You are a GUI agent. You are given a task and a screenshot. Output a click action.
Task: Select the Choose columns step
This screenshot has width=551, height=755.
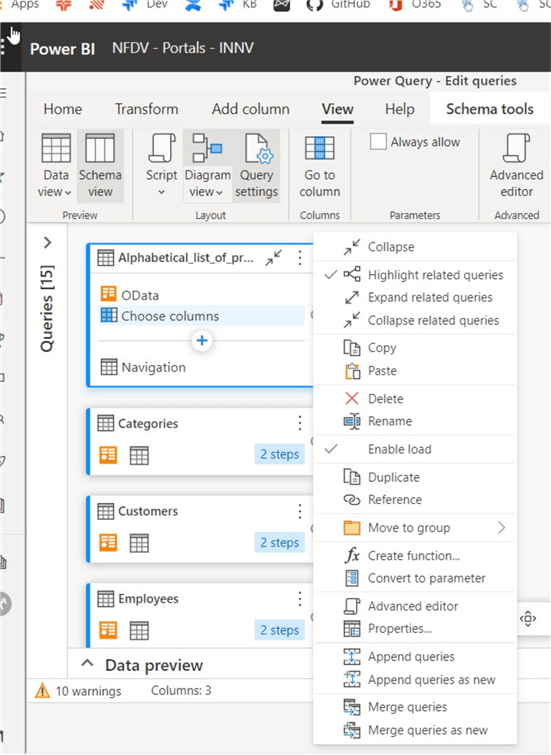click(x=201, y=316)
